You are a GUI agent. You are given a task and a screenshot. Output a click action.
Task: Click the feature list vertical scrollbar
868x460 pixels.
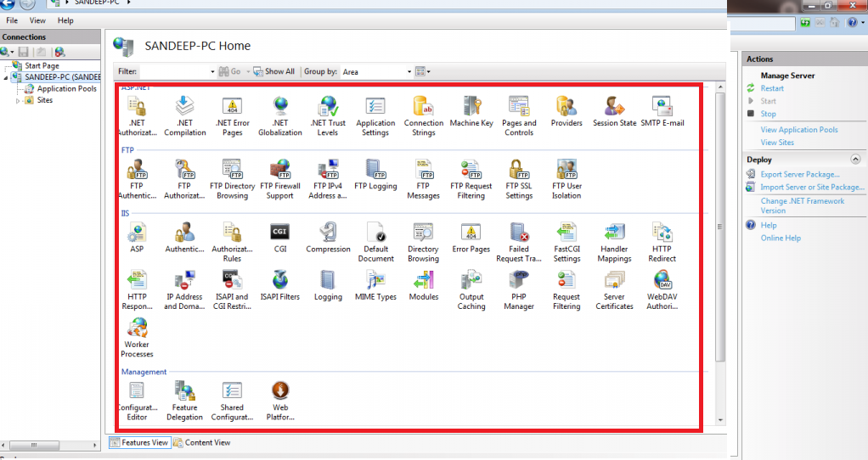click(721, 226)
